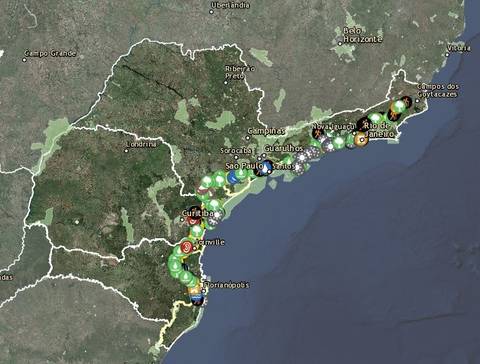
Task: Select black hiker marker nearest Campos dos Goytacazes
Action: point(406,101)
